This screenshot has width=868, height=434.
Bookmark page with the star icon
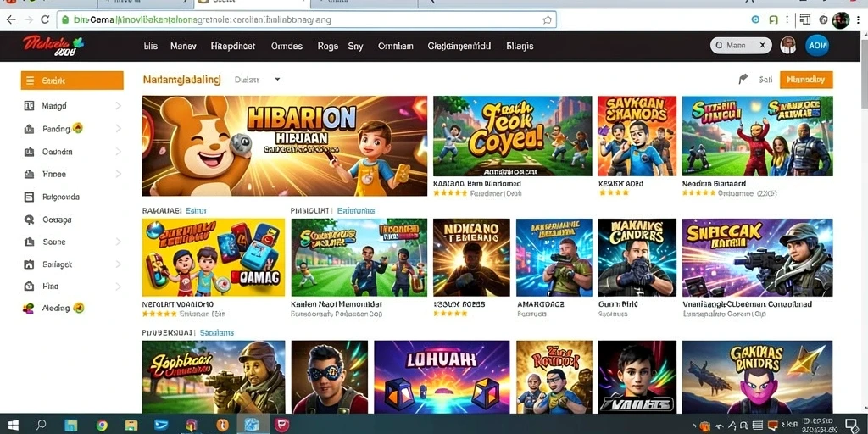(x=547, y=20)
